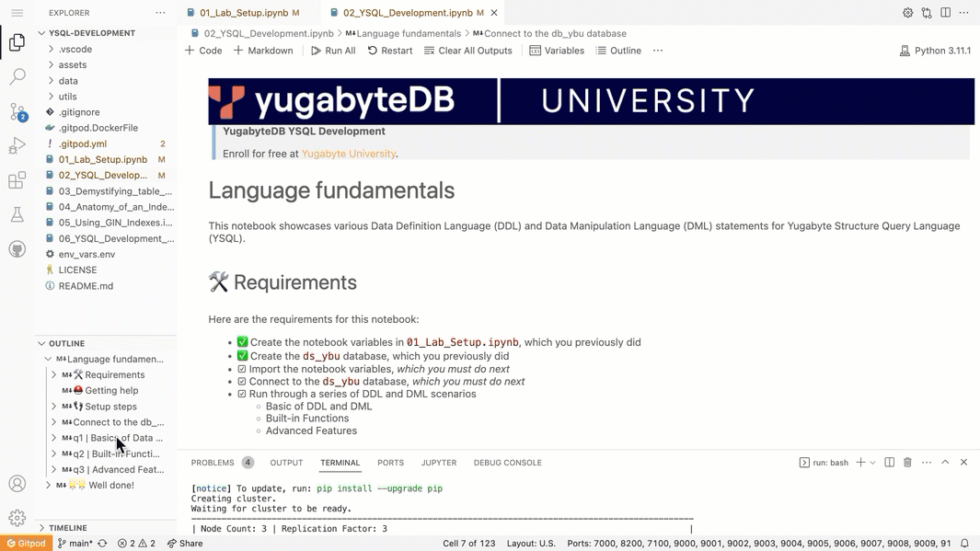Click Run All in notebook toolbar
Image resolution: width=980 pixels, height=551 pixels.
pos(333,51)
